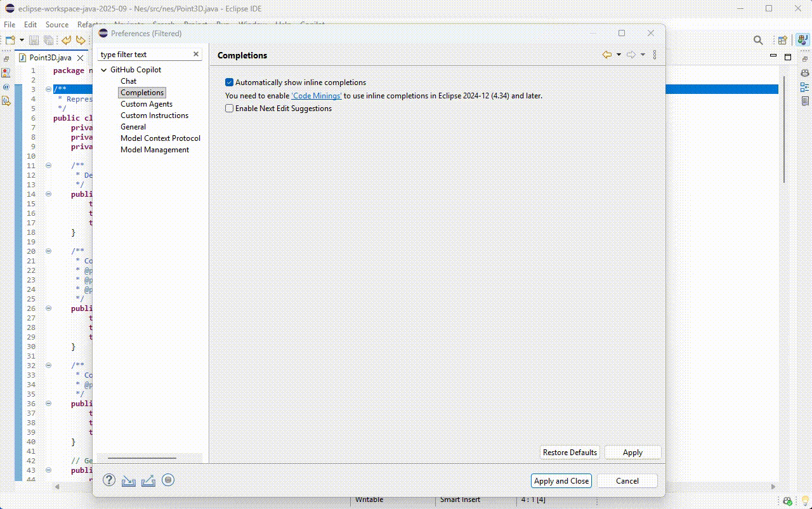Switch to the Java perspective icon

coord(801,39)
